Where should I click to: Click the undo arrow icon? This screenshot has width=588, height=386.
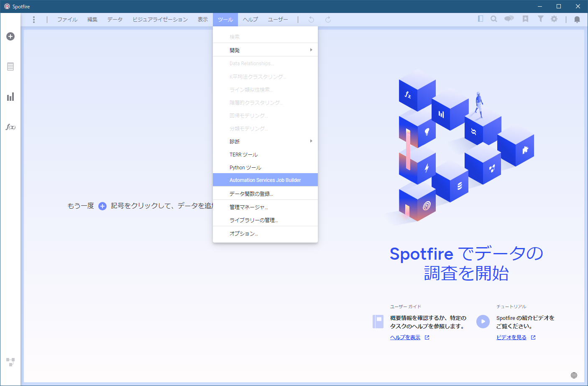point(311,20)
